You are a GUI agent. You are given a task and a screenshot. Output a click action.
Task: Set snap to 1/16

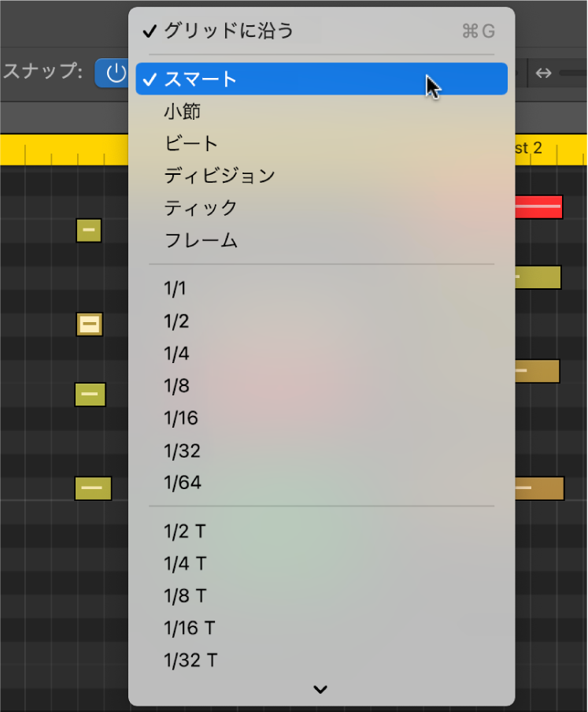click(321, 417)
